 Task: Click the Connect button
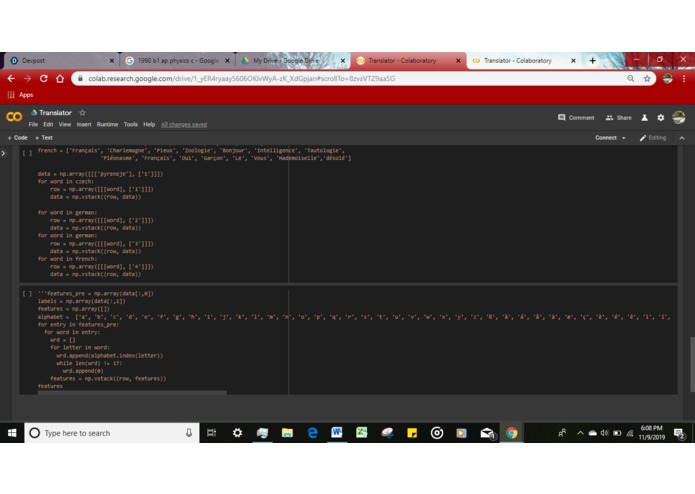[605, 138]
